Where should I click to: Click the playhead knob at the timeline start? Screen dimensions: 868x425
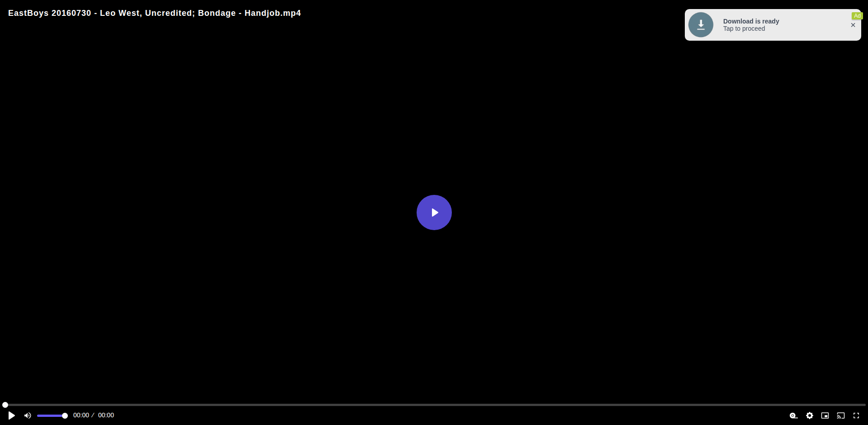click(x=5, y=405)
